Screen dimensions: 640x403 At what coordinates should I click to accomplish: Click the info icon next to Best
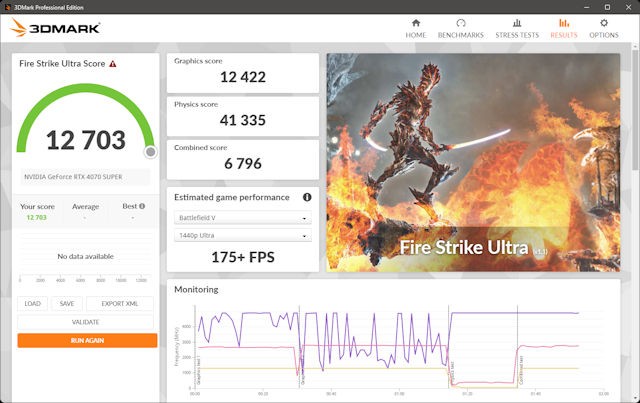coord(142,206)
